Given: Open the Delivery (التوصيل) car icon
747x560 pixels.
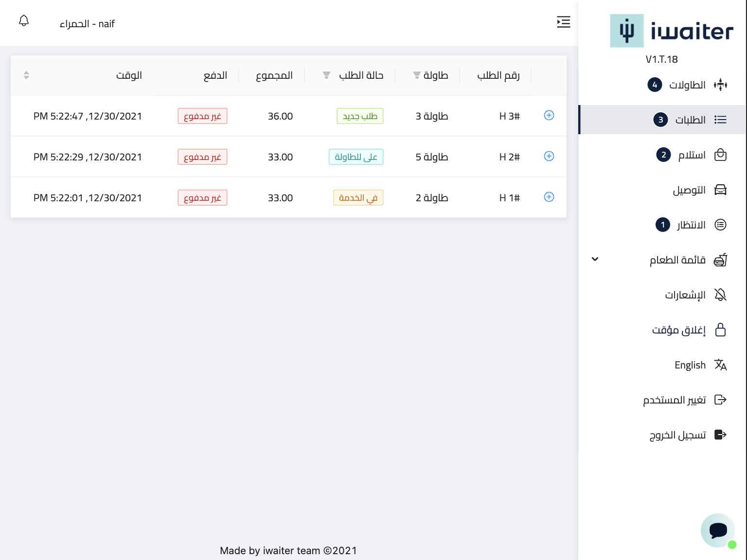Looking at the screenshot, I should 720,190.
